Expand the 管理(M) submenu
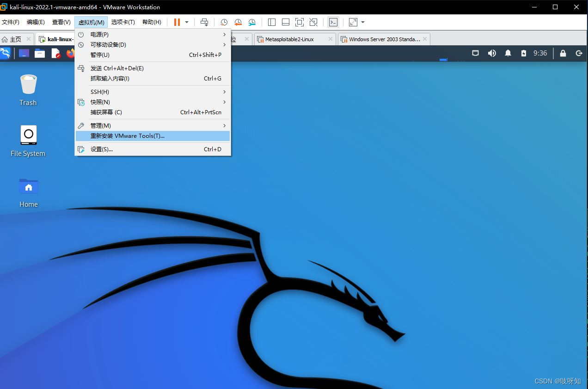This screenshot has width=588, height=389. tap(153, 126)
